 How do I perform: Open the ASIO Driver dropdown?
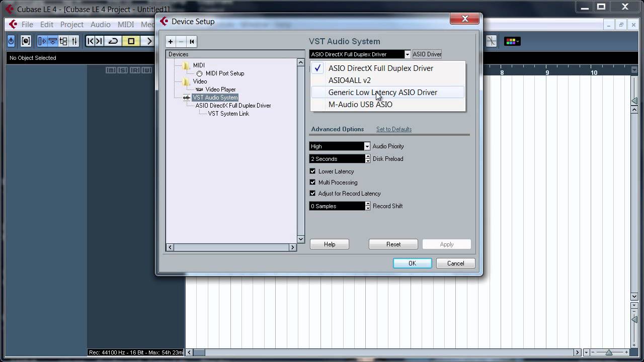click(360, 54)
